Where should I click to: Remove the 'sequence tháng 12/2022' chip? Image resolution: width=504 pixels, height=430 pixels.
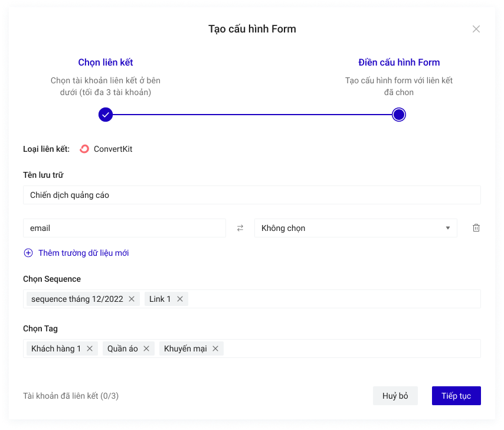click(x=132, y=299)
